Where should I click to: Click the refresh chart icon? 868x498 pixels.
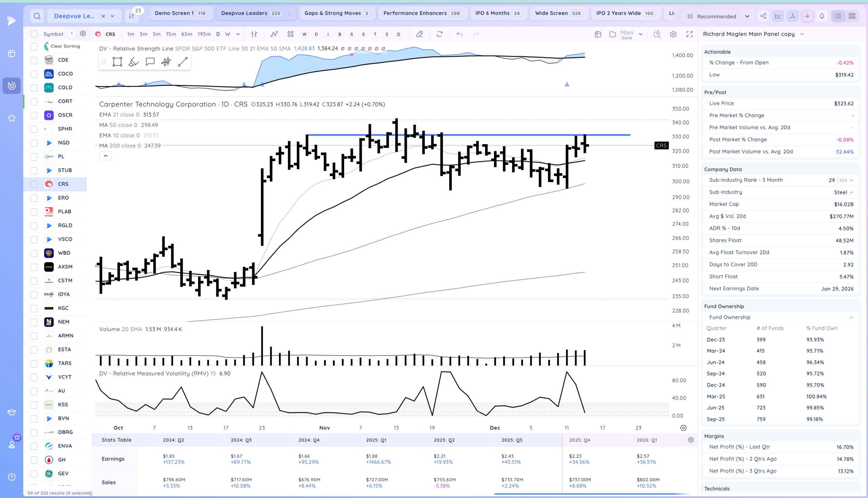coord(440,34)
